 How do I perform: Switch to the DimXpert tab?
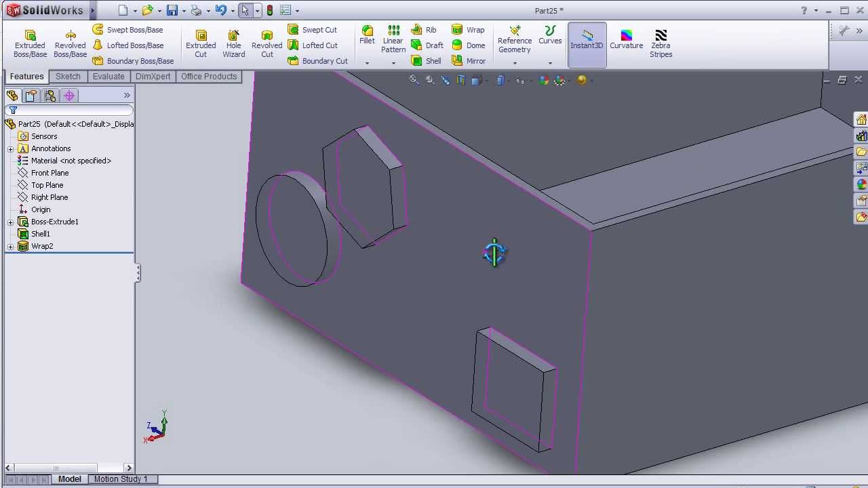point(153,77)
